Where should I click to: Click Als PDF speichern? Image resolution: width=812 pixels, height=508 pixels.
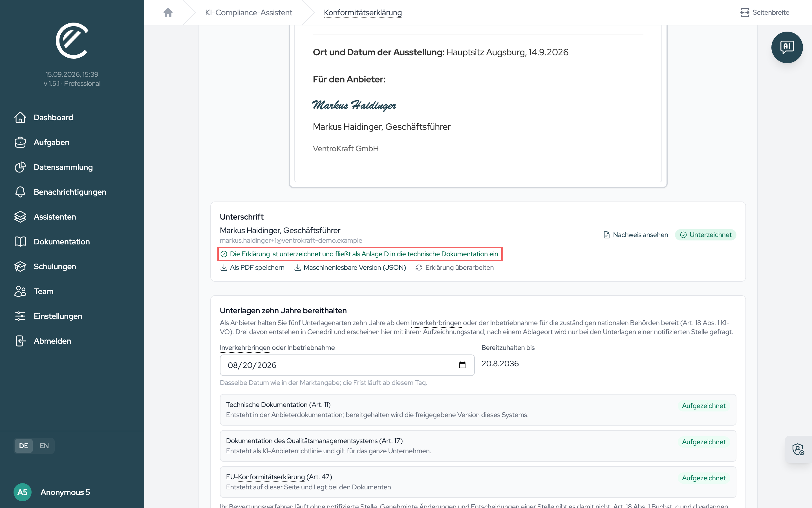[x=252, y=268]
